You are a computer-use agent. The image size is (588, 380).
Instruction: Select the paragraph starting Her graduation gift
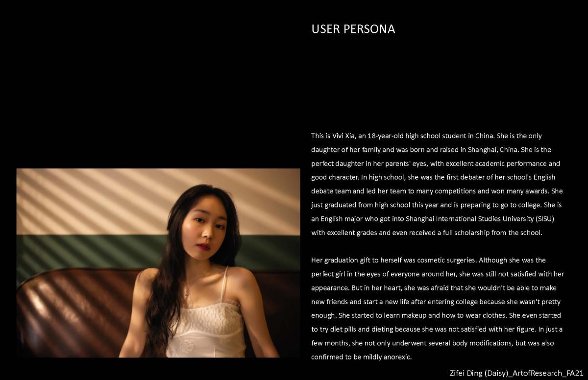click(x=438, y=309)
